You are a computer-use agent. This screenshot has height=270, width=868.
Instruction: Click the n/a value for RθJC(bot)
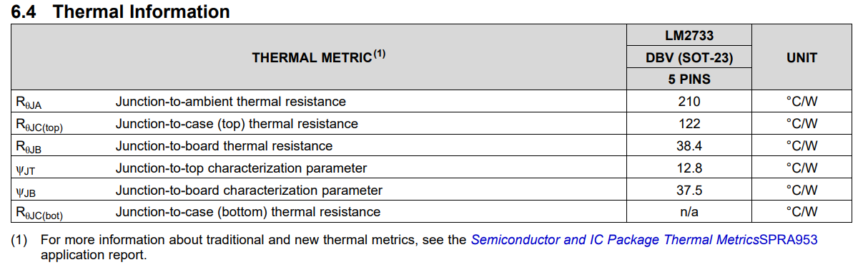click(x=689, y=212)
